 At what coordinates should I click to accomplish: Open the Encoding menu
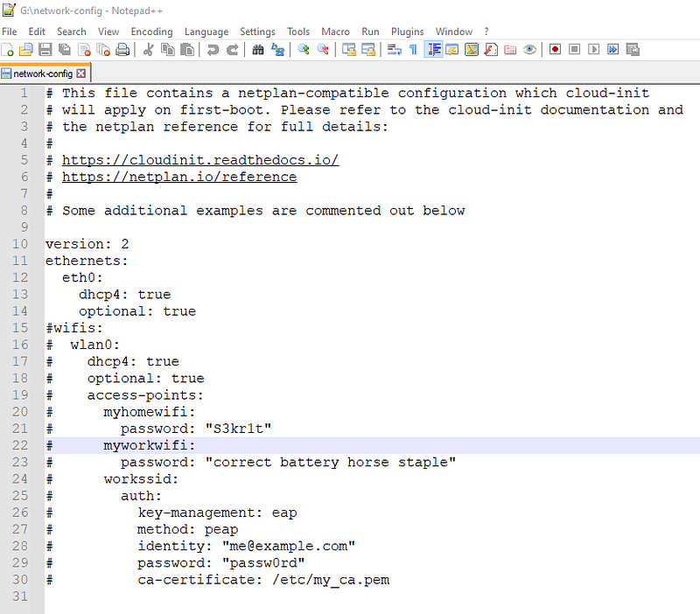151,31
